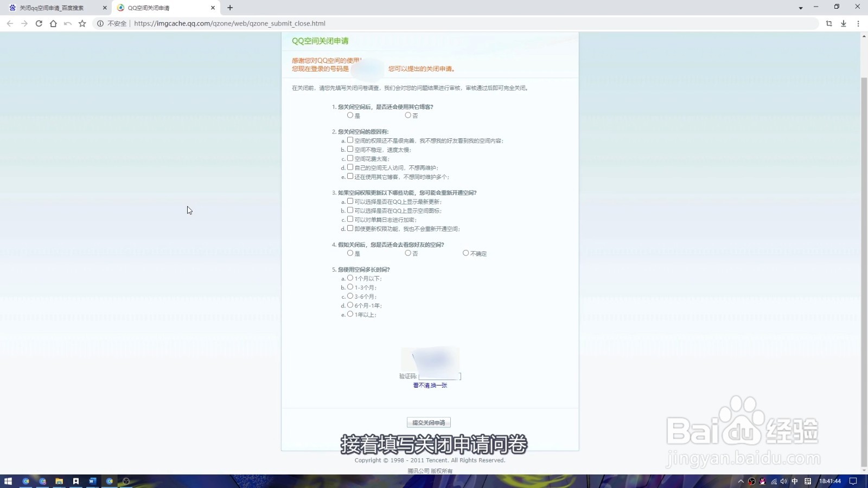868x488 pixels.
Task: Switch to the QQ空间关闭申请 tab
Action: 165,8
